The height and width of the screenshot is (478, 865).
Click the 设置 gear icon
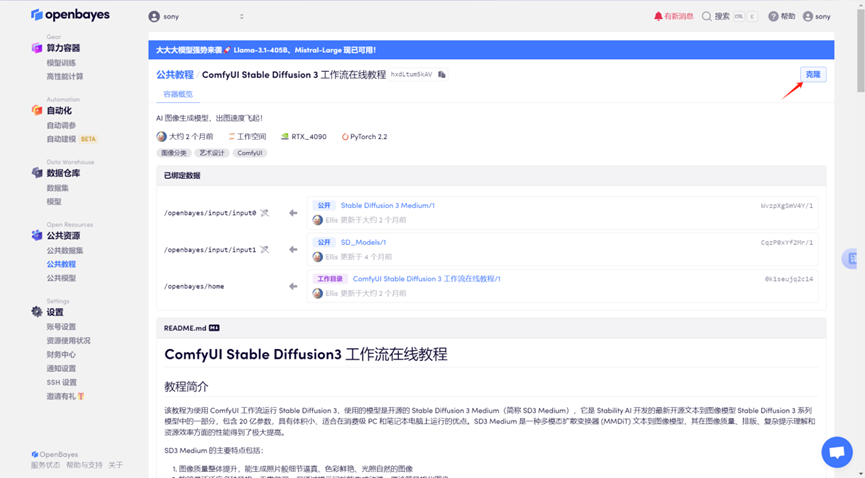(37, 312)
